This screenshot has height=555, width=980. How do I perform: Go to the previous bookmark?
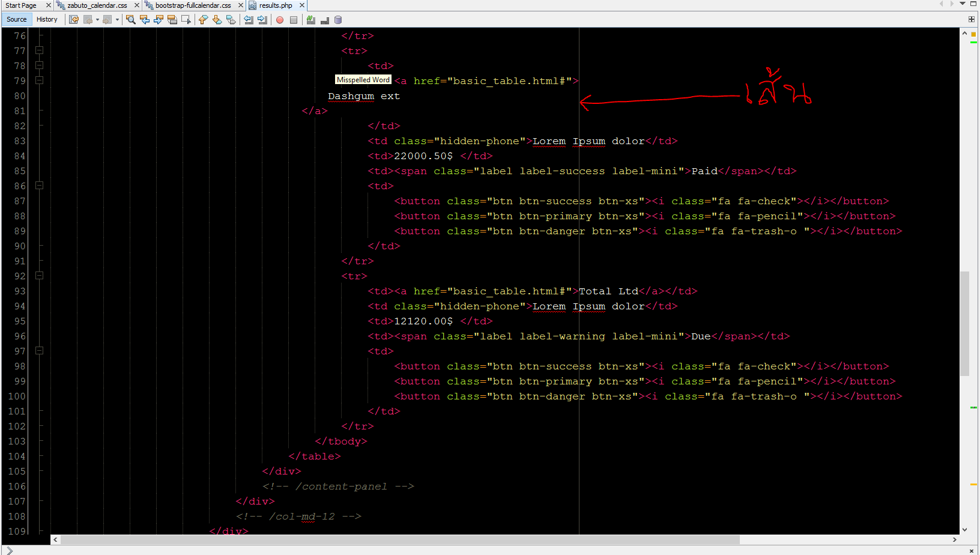pos(203,20)
